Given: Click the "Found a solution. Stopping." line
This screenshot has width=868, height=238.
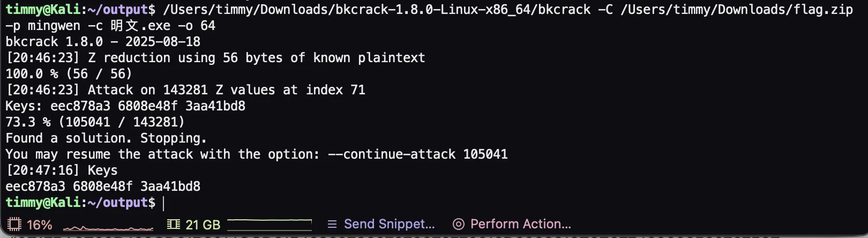Looking at the screenshot, I should [106, 138].
